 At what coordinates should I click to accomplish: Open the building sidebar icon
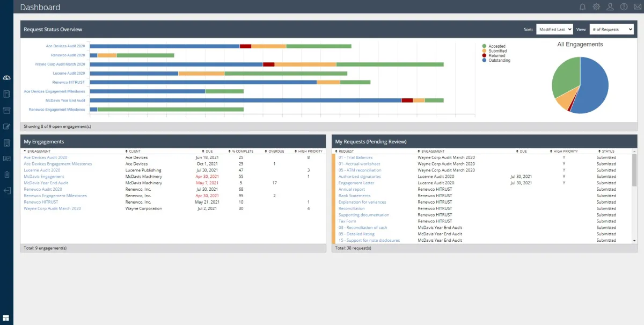point(6,143)
